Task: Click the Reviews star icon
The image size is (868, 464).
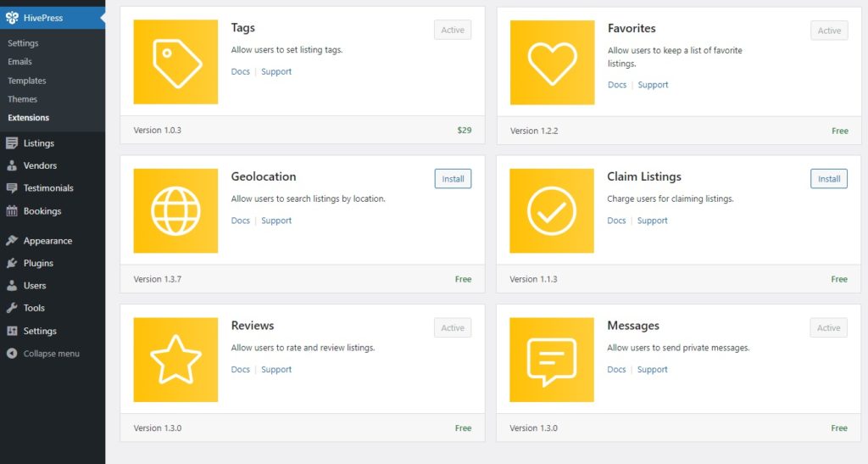Action: click(175, 360)
